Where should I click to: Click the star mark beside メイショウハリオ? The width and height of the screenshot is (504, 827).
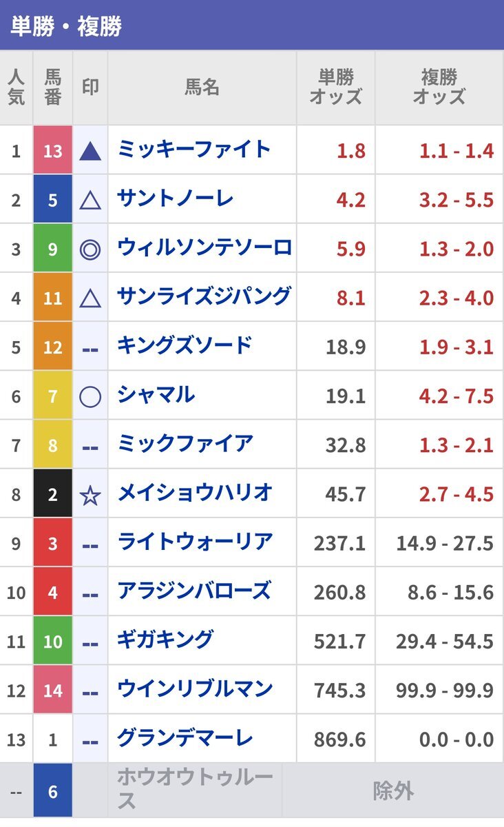pyautogui.click(x=90, y=496)
